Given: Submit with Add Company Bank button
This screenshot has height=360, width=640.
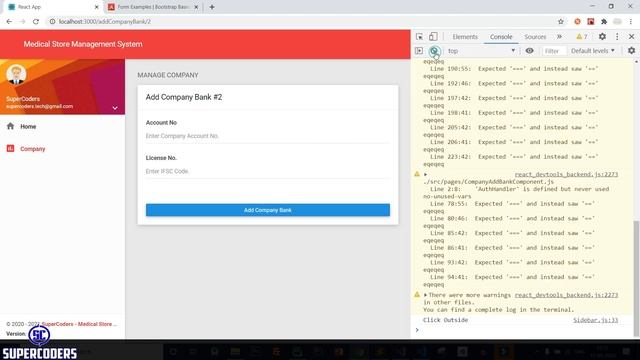Looking at the screenshot, I should coord(268,210).
